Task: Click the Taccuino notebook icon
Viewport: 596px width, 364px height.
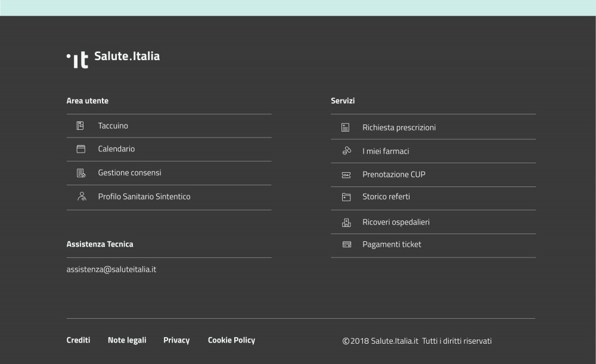Action: pyautogui.click(x=80, y=126)
